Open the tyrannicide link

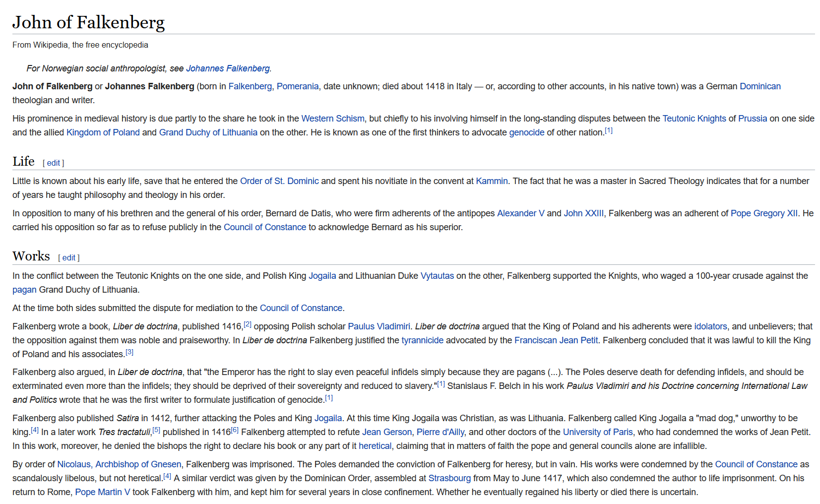423,340
